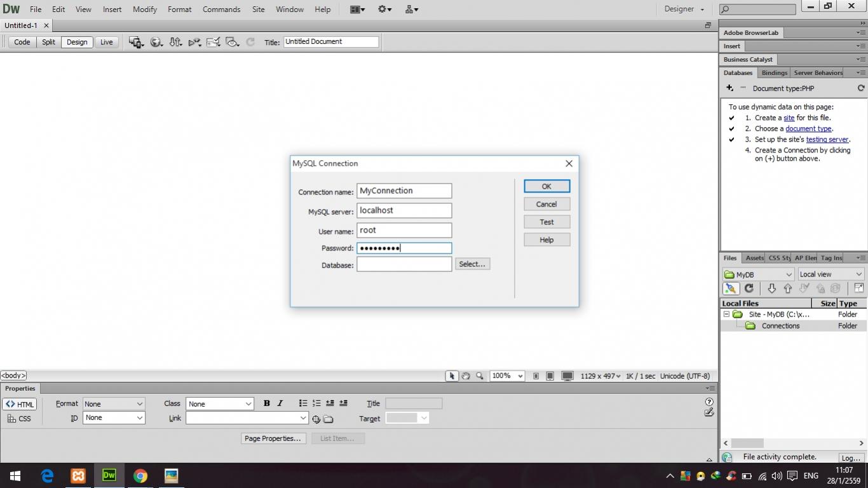Open the Link dropdown in Properties
The image size is (868, 488).
click(x=247, y=418)
